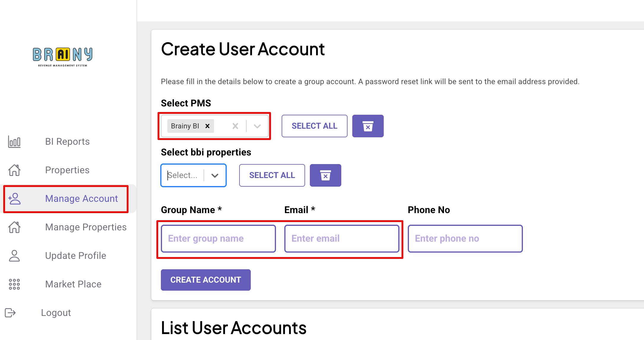The width and height of the screenshot is (644, 340).
Task: Click the Logout exit icon
Action: click(10, 313)
